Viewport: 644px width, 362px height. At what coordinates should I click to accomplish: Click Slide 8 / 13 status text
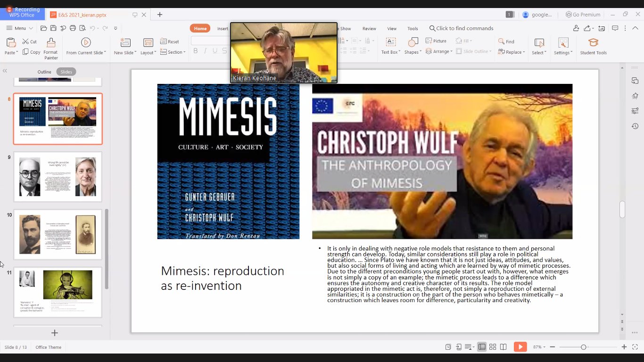tap(16, 347)
